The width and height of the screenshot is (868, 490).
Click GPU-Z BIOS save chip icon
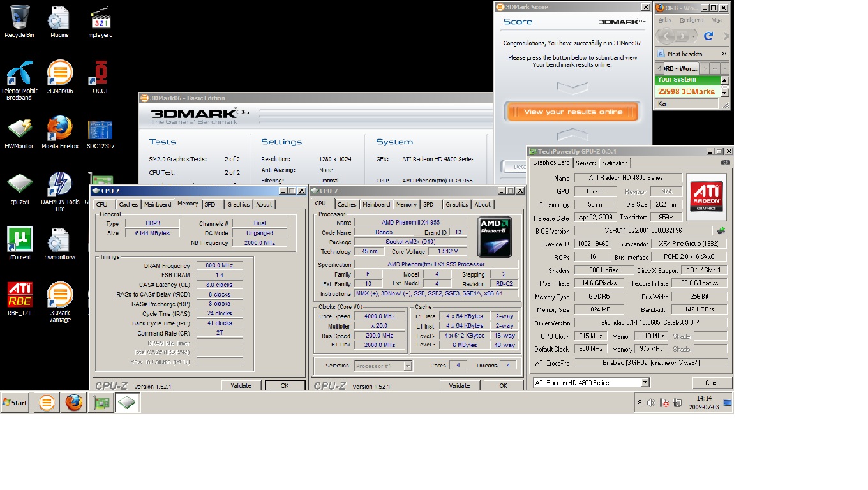pyautogui.click(x=721, y=231)
